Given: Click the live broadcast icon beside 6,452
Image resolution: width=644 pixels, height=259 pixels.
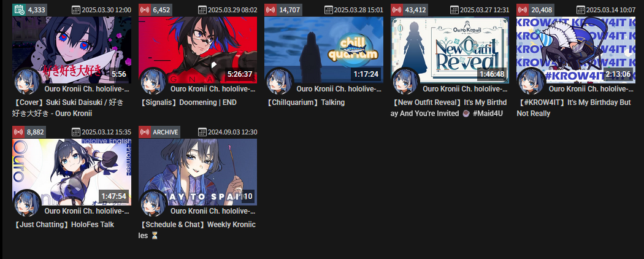Looking at the screenshot, I should click(x=145, y=10).
